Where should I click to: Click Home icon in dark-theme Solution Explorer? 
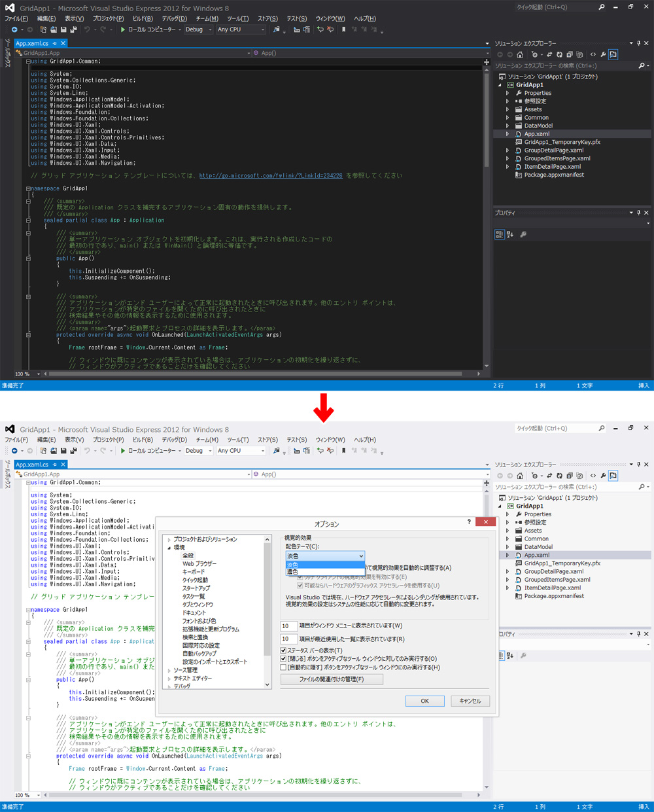click(x=520, y=55)
